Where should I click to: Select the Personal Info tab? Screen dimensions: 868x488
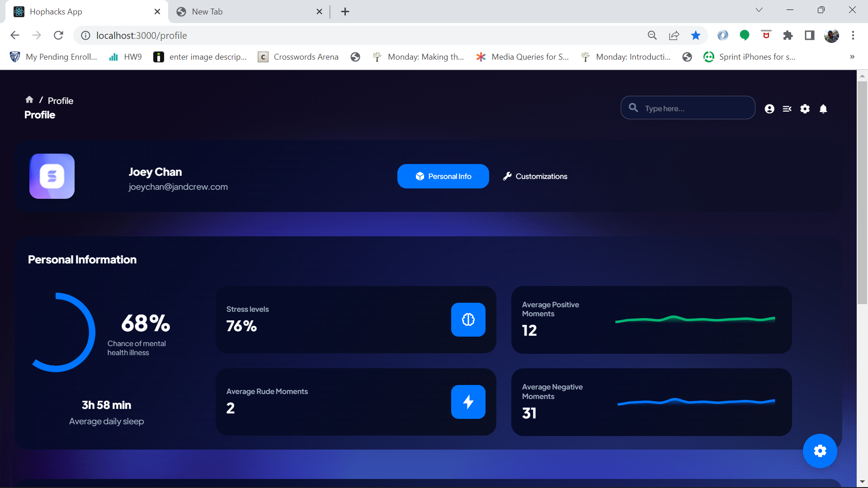(443, 176)
